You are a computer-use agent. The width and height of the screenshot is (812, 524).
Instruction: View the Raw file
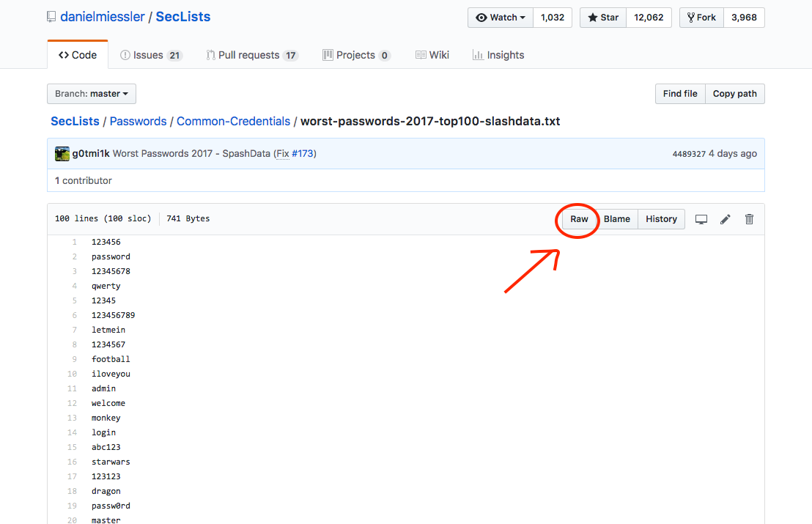tap(579, 219)
